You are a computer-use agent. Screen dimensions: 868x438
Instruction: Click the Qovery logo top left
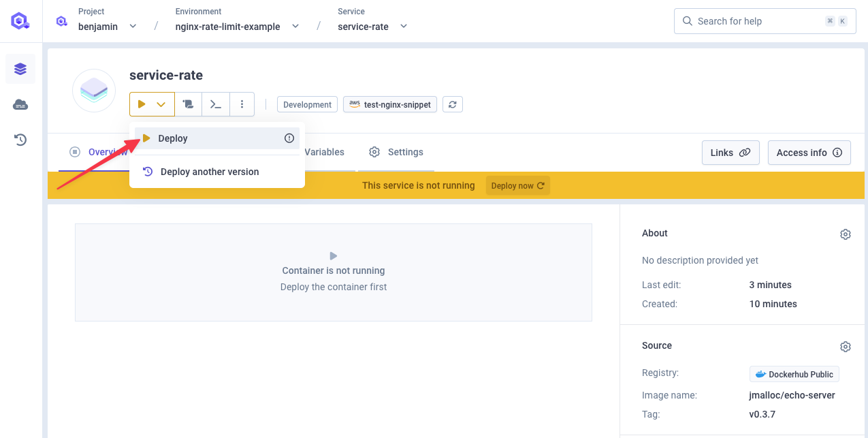coord(20,20)
